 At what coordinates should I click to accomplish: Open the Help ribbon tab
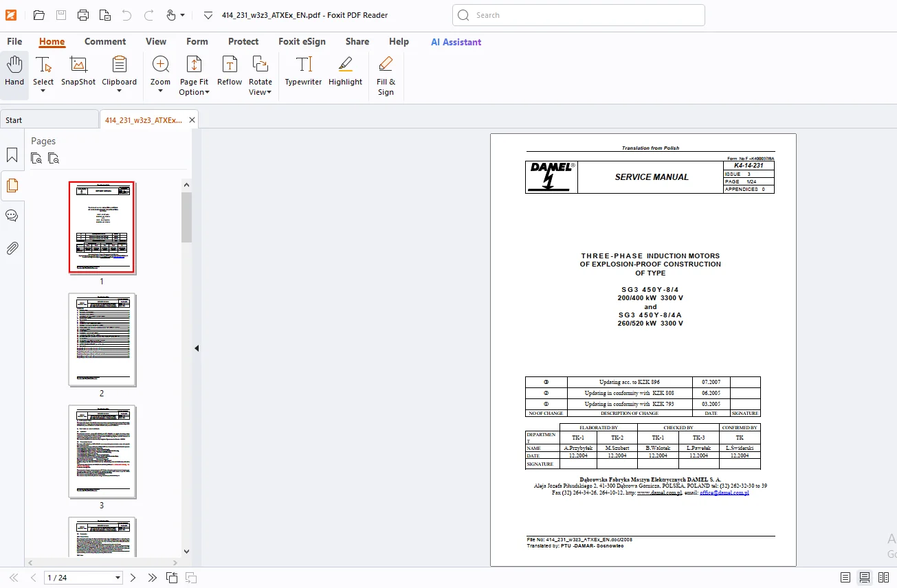(399, 41)
